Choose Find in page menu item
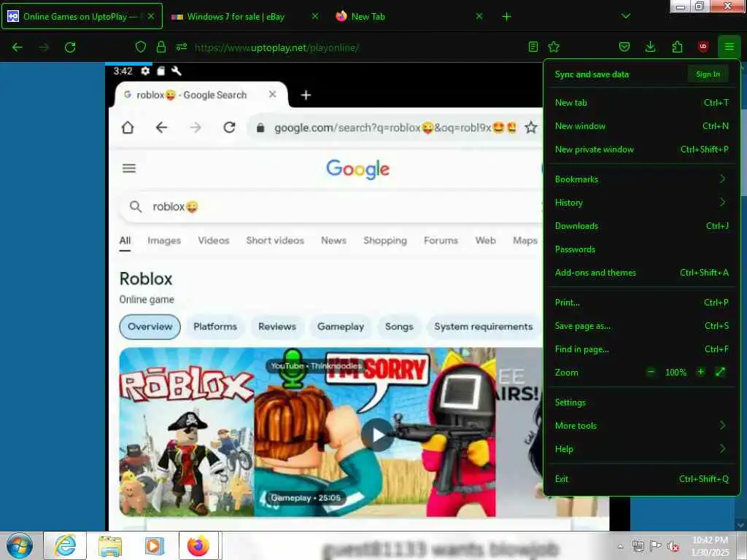The image size is (747, 560). tap(641, 349)
